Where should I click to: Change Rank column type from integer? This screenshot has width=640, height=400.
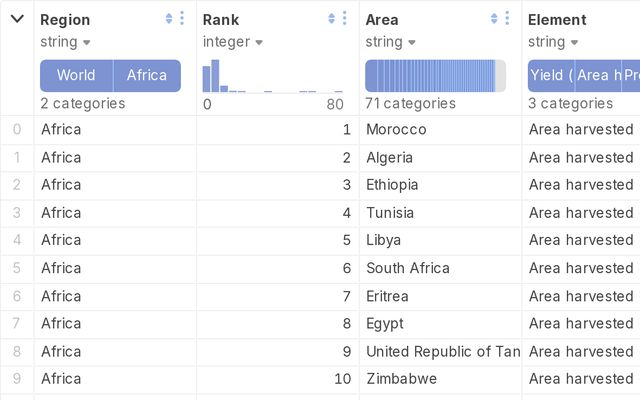point(233,42)
